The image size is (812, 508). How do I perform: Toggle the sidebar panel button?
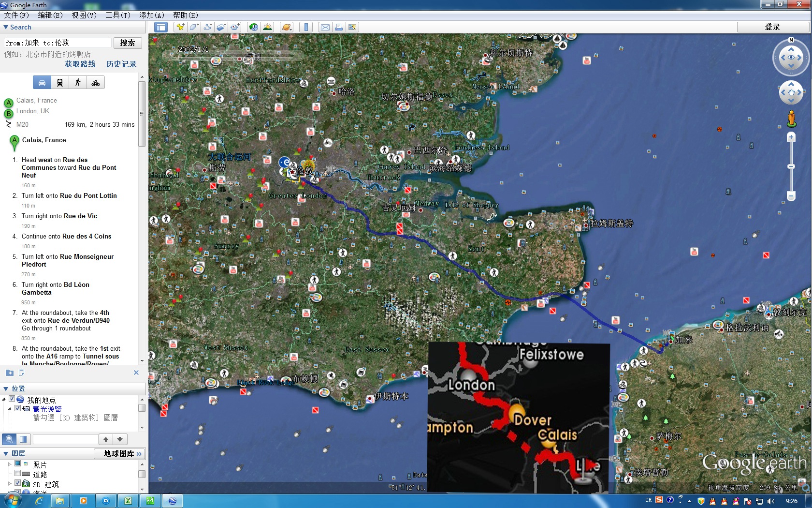point(161,27)
